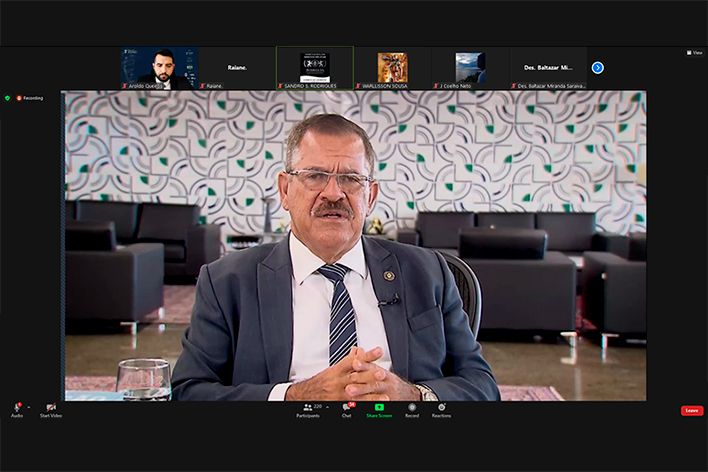Select SANDRO S. RODRIGUES participant tile

(x=315, y=68)
